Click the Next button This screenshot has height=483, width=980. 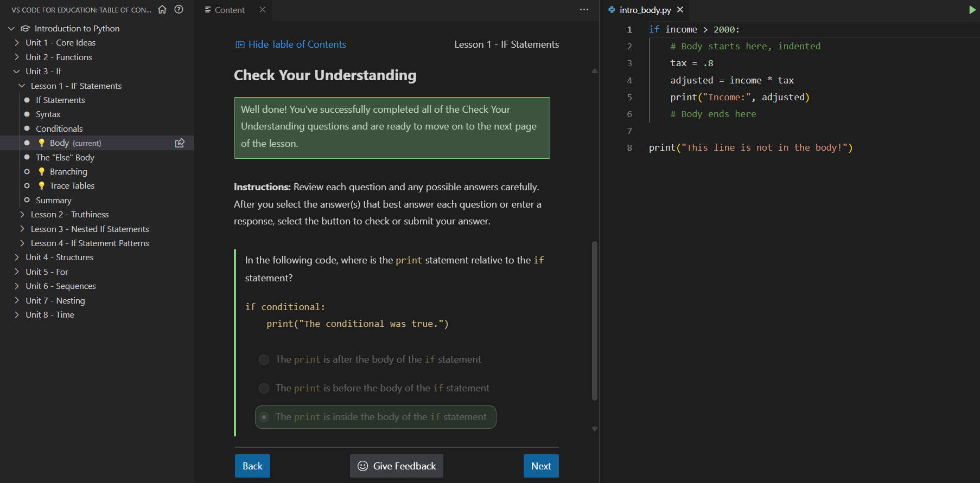tap(541, 466)
